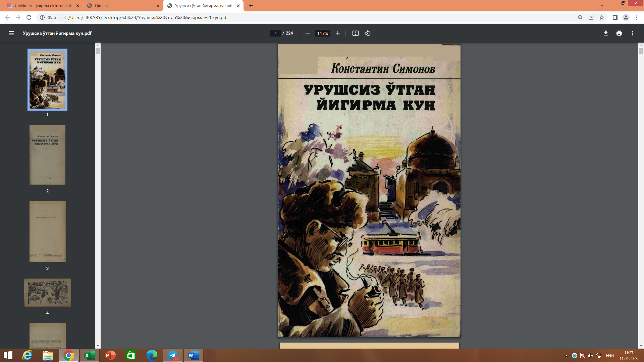The width and height of the screenshot is (644, 362).
Task: Open File Explorer from taskbar
Action: click(x=48, y=355)
